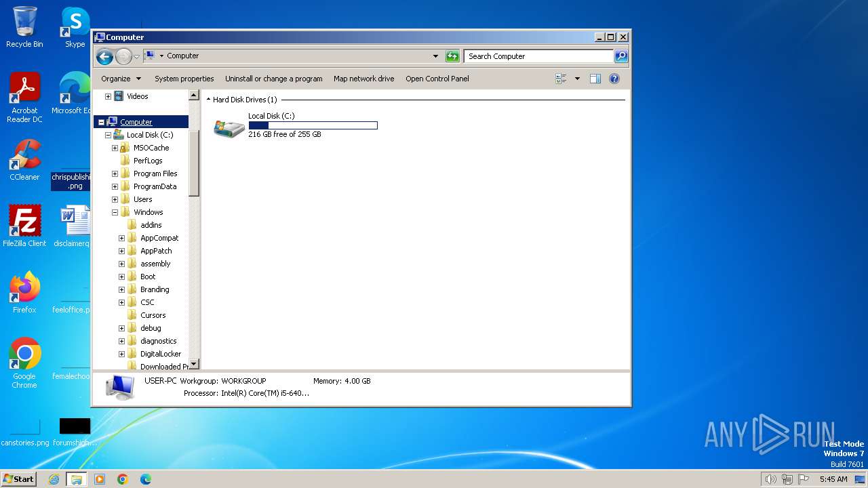Open the address bar history dropdown

435,56
